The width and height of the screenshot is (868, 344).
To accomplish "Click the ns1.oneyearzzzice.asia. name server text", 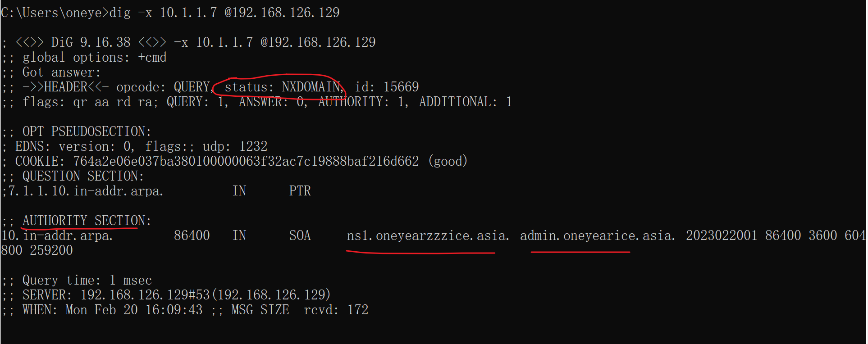I will [x=427, y=236].
